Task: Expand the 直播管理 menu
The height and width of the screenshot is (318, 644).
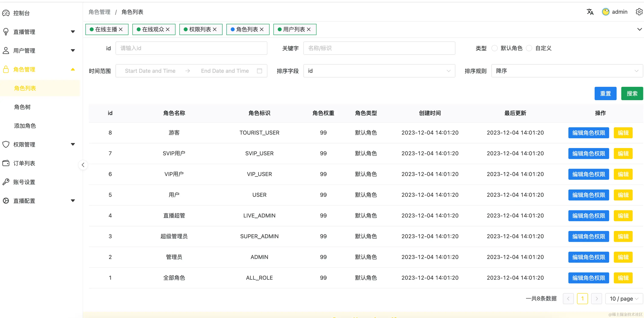Action: pyautogui.click(x=73, y=32)
